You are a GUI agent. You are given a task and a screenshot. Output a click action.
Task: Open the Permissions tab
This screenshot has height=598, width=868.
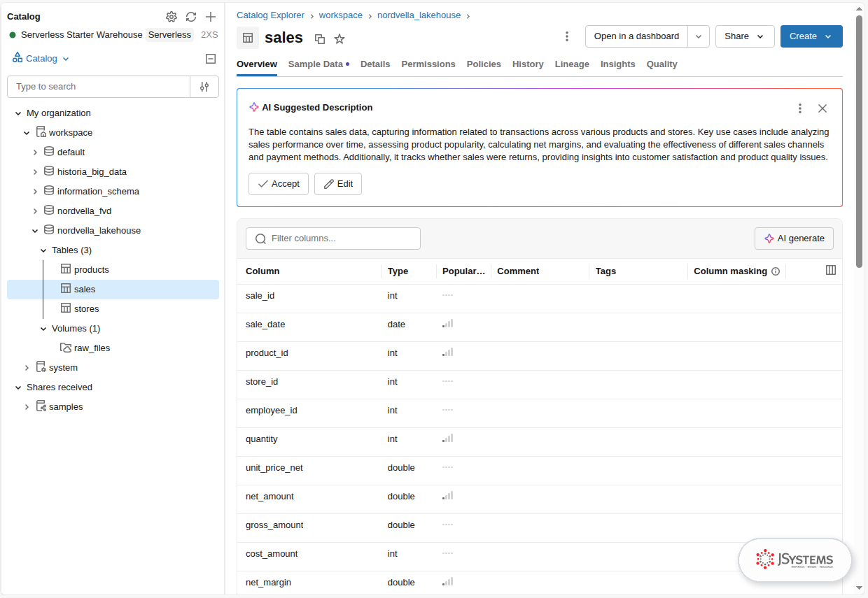pos(428,64)
